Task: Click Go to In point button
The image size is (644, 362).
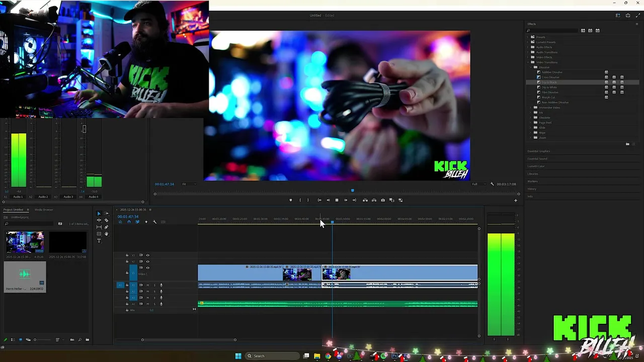Action: [319, 200]
